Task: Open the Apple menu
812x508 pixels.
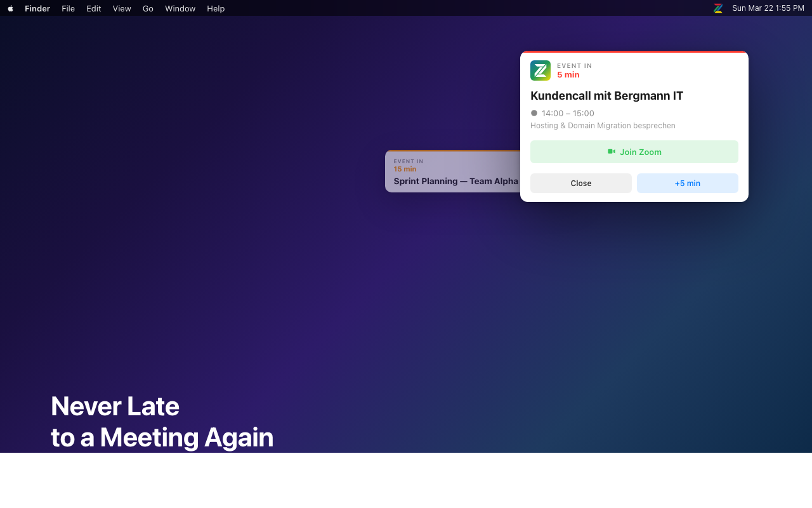Action: (x=10, y=8)
